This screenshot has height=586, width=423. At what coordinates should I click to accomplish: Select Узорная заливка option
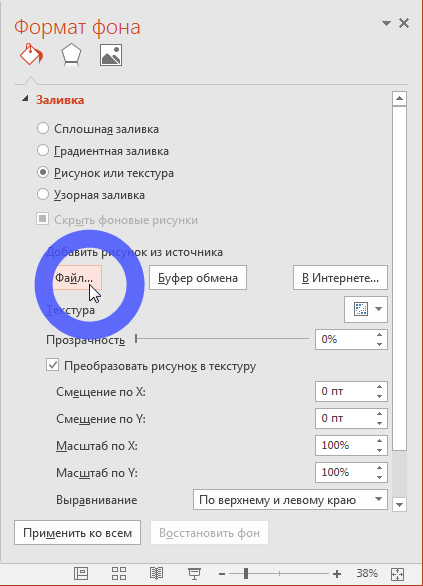click(x=43, y=194)
